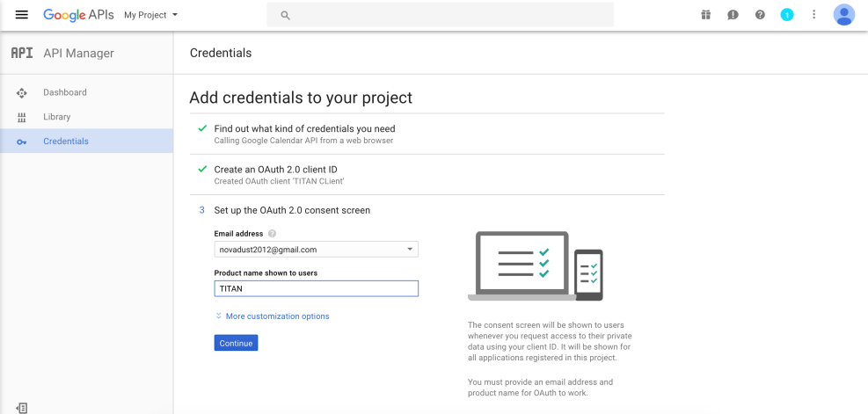Screen dimensions: 868x414
Task: Open the feedback alert icon
Action: 733,15
